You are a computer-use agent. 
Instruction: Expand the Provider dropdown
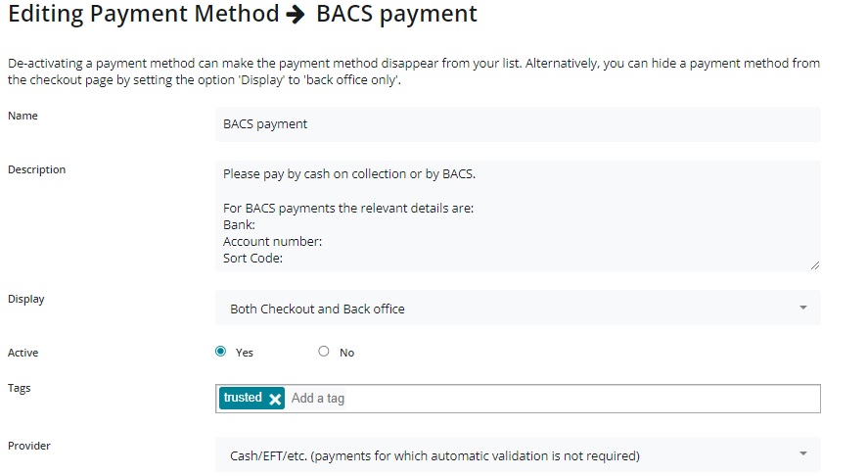[x=518, y=454]
